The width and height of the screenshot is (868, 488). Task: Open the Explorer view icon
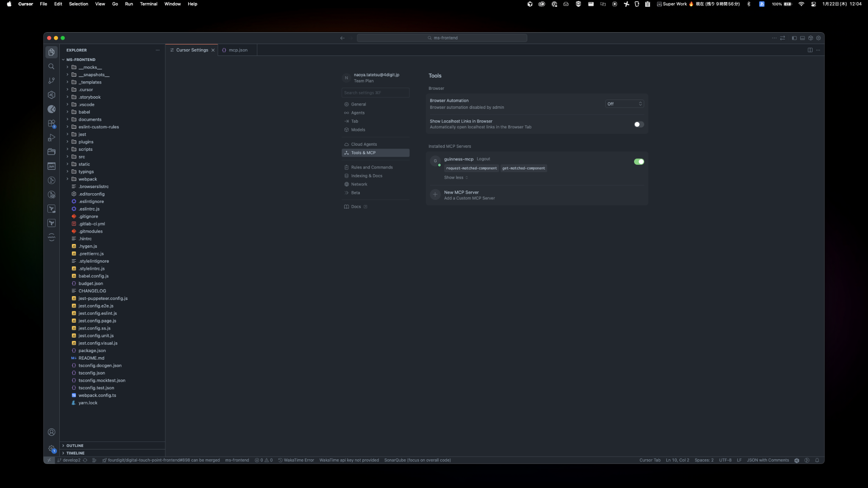51,52
